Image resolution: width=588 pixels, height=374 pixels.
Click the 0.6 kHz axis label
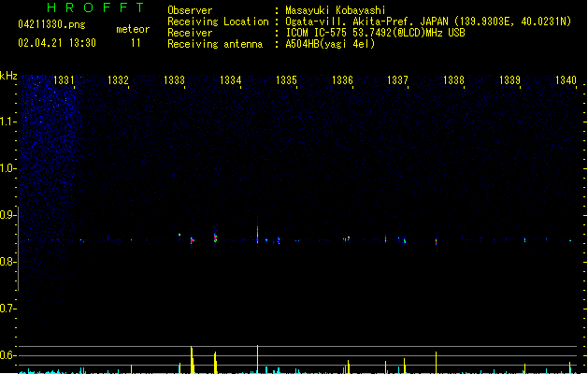tap(7, 355)
